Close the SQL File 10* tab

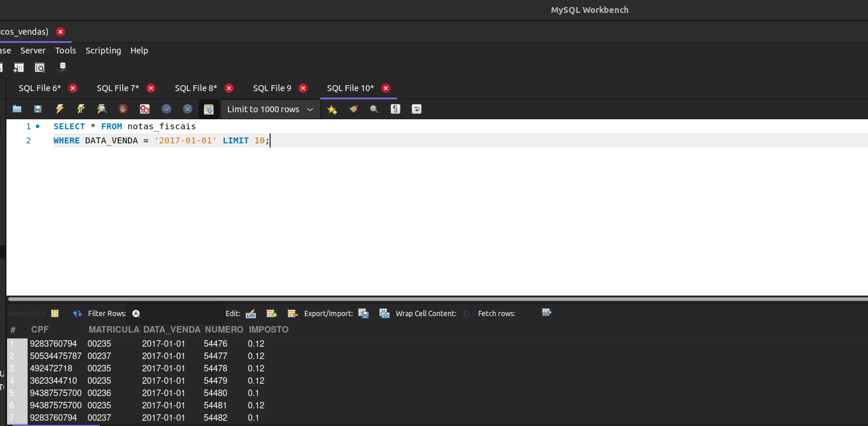[386, 88]
